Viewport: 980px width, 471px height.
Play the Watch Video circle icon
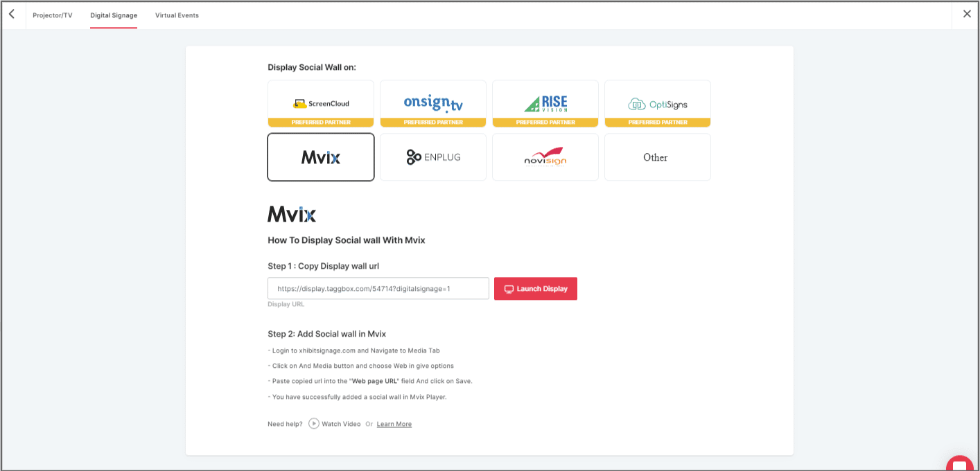314,424
